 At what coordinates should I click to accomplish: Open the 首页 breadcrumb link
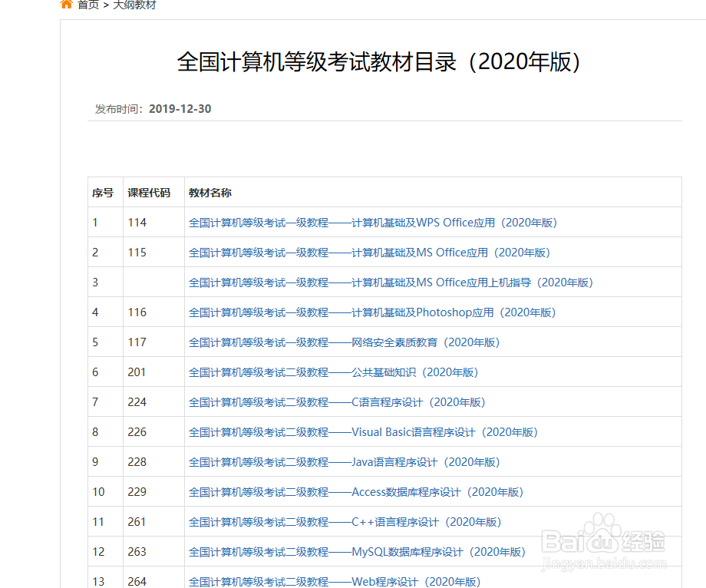pyautogui.click(x=87, y=5)
